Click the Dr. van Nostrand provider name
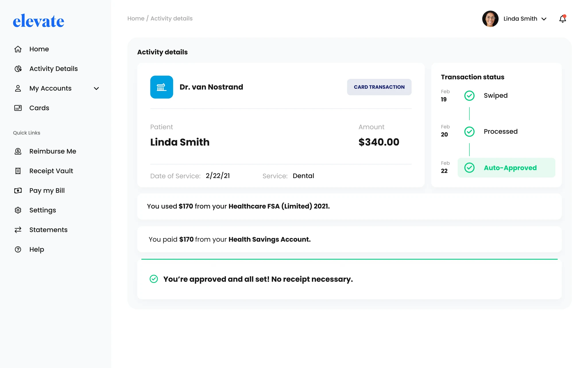 [x=211, y=87]
